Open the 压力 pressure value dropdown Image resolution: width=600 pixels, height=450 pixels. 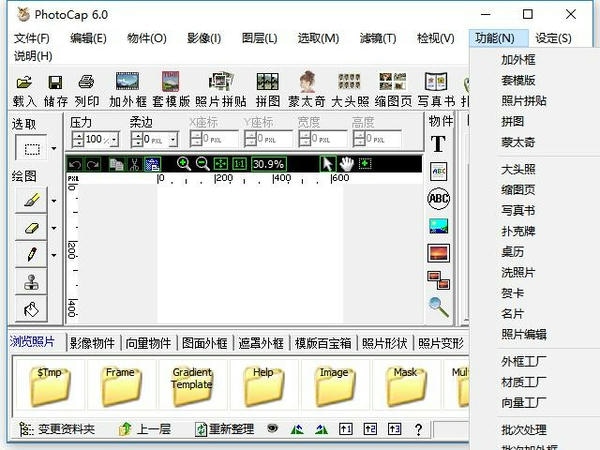tap(114, 140)
